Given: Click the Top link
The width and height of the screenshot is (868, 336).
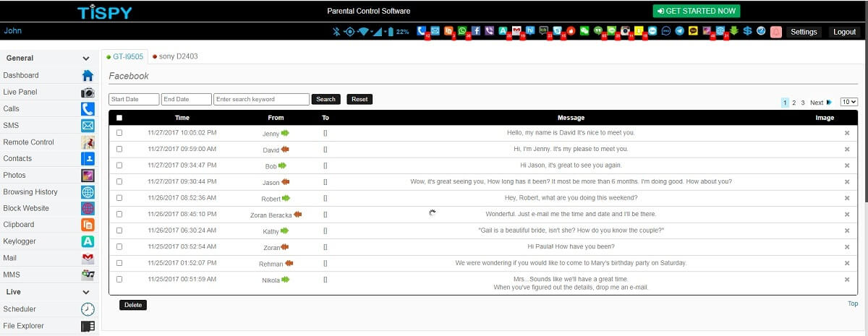Looking at the screenshot, I should pos(853,303).
